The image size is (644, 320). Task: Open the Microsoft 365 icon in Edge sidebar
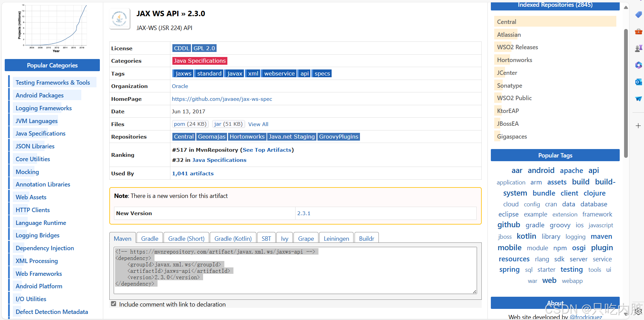638,65
